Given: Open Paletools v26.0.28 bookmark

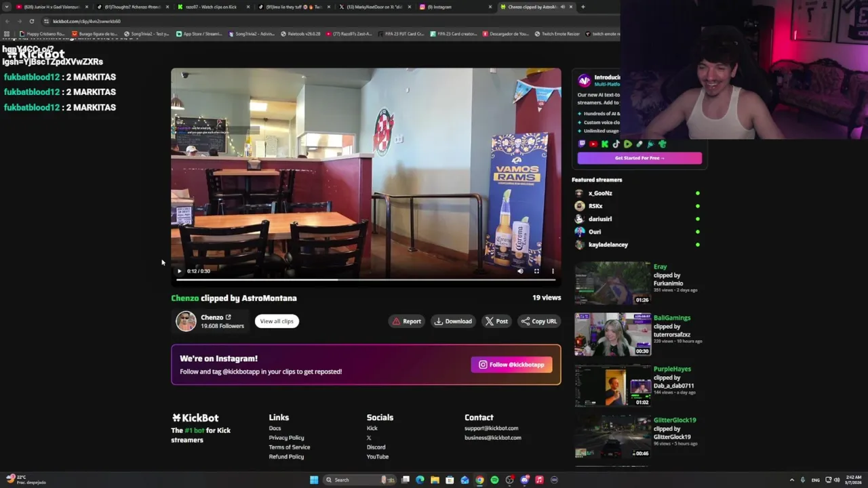Looking at the screenshot, I should [x=300, y=34].
